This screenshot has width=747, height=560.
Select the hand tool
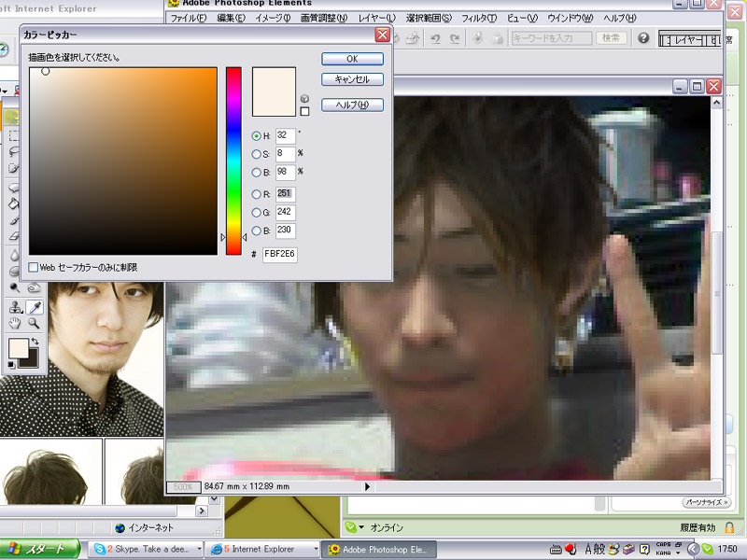(15, 324)
